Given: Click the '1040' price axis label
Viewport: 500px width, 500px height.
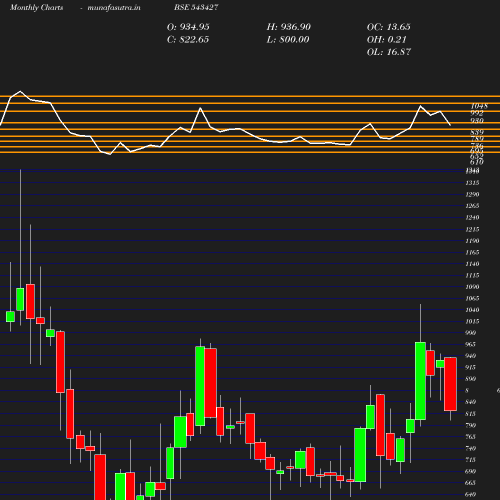Looking at the screenshot, I should tap(472, 310).
